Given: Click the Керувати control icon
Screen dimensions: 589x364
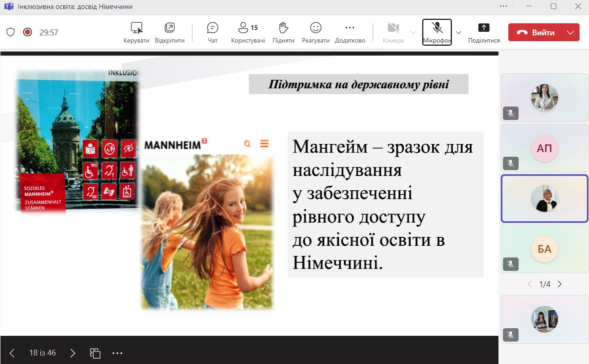Looking at the screenshot, I should (136, 32).
